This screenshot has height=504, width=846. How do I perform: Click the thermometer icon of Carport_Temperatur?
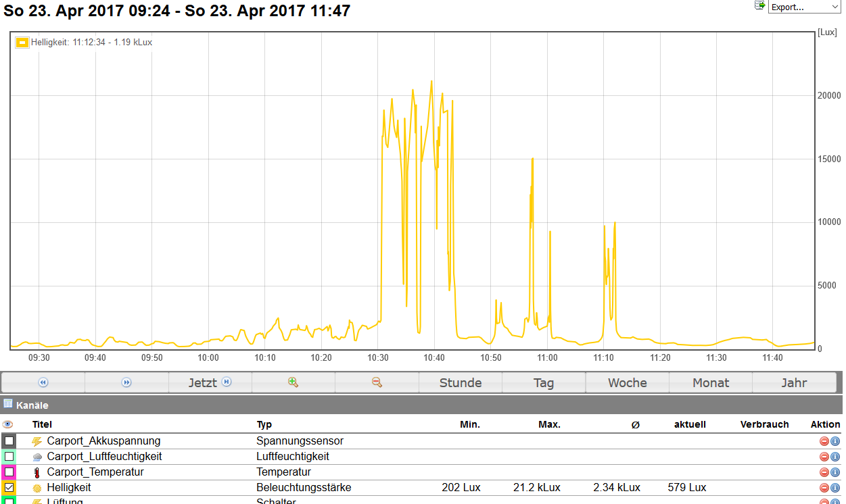(x=37, y=472)
